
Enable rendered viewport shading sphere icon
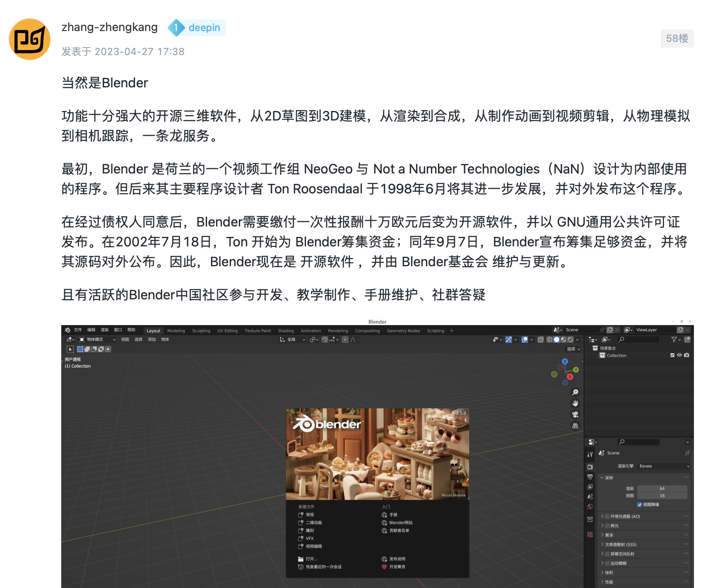pyautogui.click(x=571, y=340)
